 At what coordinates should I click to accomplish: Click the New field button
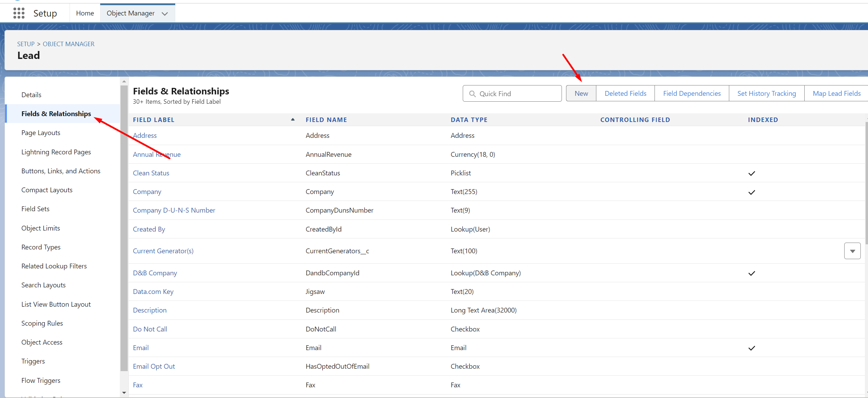click(581, 93)
